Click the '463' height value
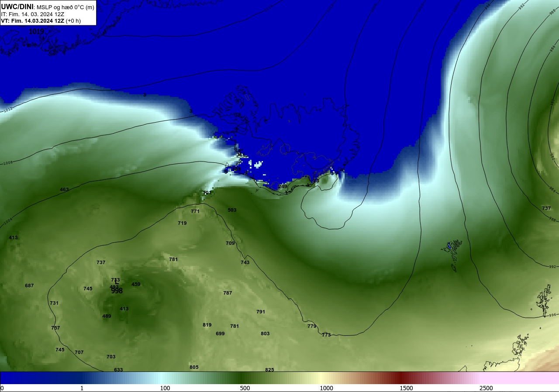The height and width of the screenshot is (392, 559). (x=64, y=189)
